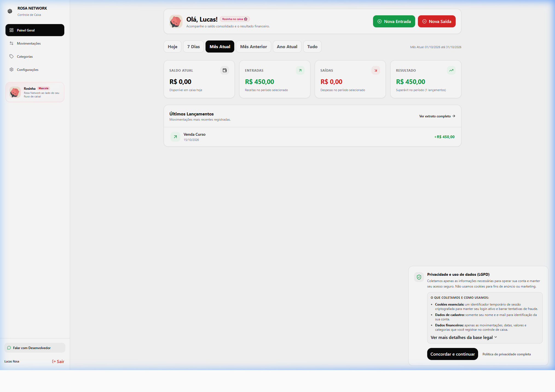Screen dimensions: 555x392
Task: Click Sair to log out
Action: point(58,361)
